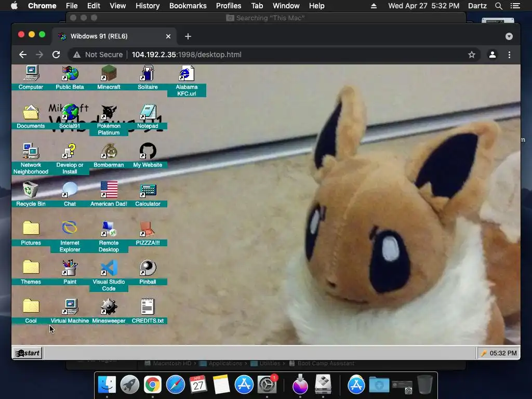The image size is (532, 399).
Task: Open the Bookmarks menu
Action: (188, 6)
